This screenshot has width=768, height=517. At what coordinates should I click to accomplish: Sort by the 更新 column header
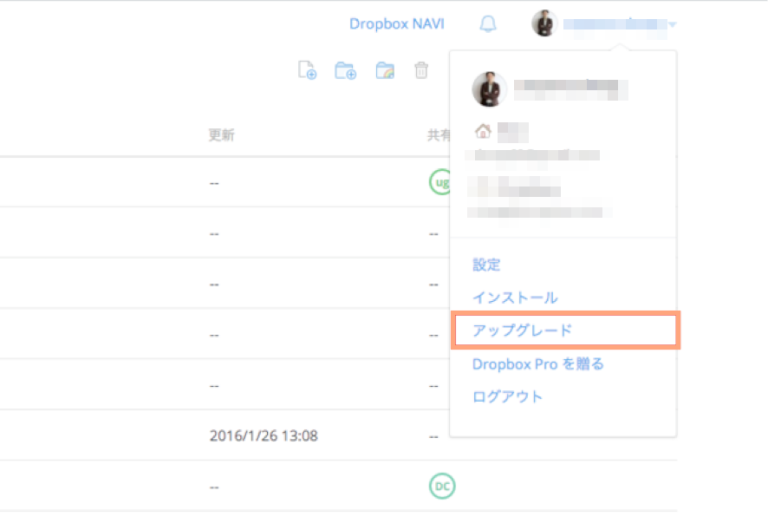click(x=221, y=136)
